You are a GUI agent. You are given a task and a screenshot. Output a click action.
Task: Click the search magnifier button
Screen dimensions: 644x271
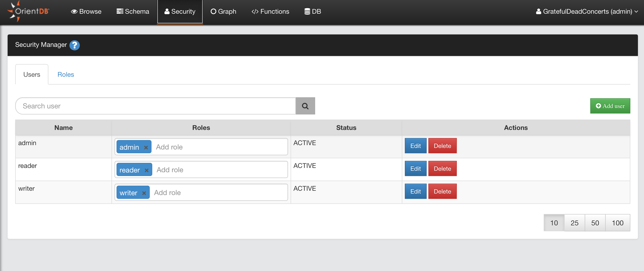point(305,106)
